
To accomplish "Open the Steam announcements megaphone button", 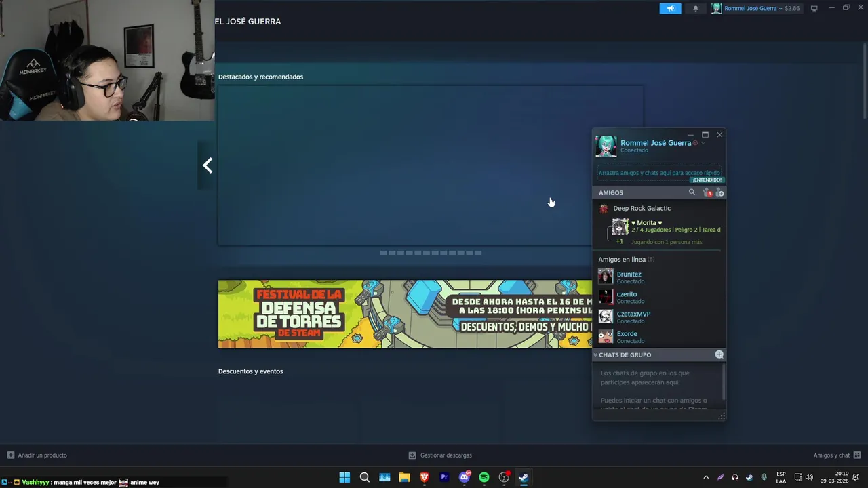I will (x=670, y=8).
